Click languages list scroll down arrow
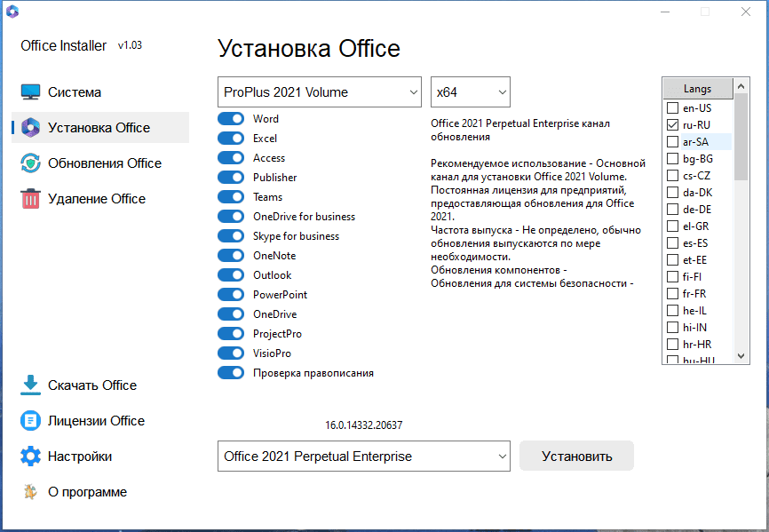The width and height of the screenshot is (769, 532). pyautogui.click(x=741, y=356)
